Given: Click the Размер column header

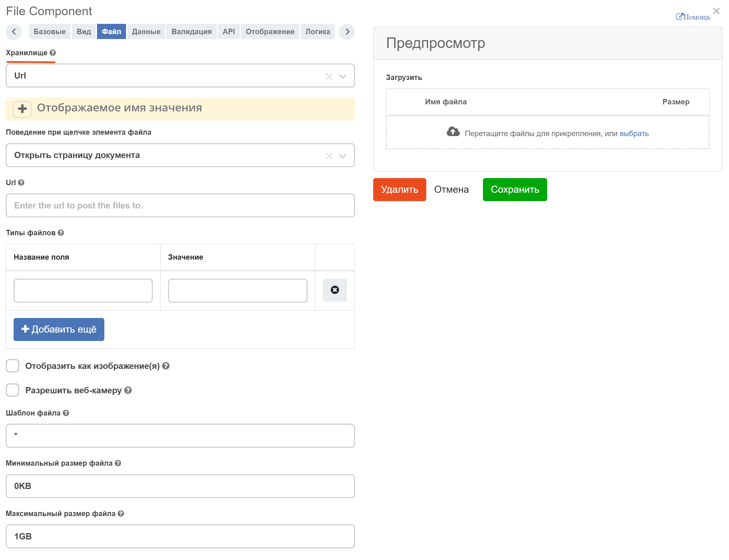Looking at the screenshot, I should point(676,102).
